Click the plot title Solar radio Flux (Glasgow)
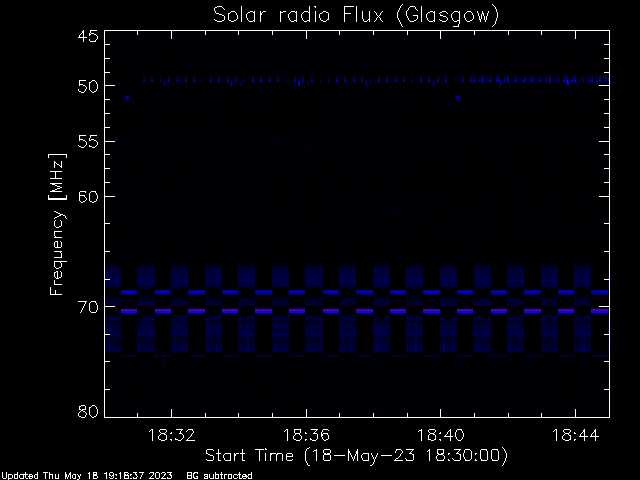The height and width of the screenshot is (480, 640). [356, 16]
